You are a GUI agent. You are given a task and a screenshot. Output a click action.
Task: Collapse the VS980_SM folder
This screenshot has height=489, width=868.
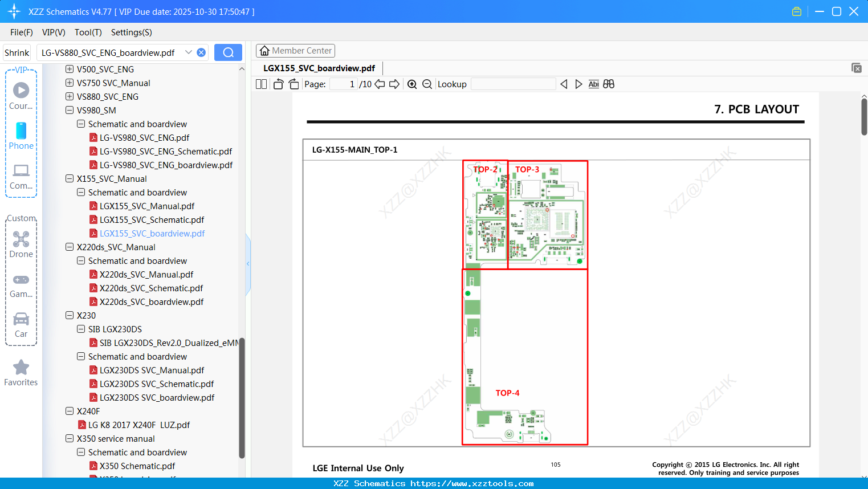(x=70, y=110)
